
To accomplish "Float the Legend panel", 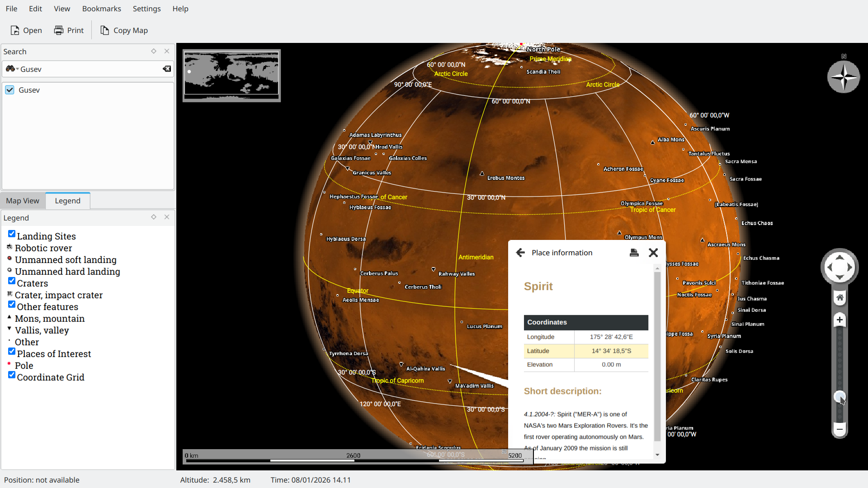I will click(x=154, y=217).
